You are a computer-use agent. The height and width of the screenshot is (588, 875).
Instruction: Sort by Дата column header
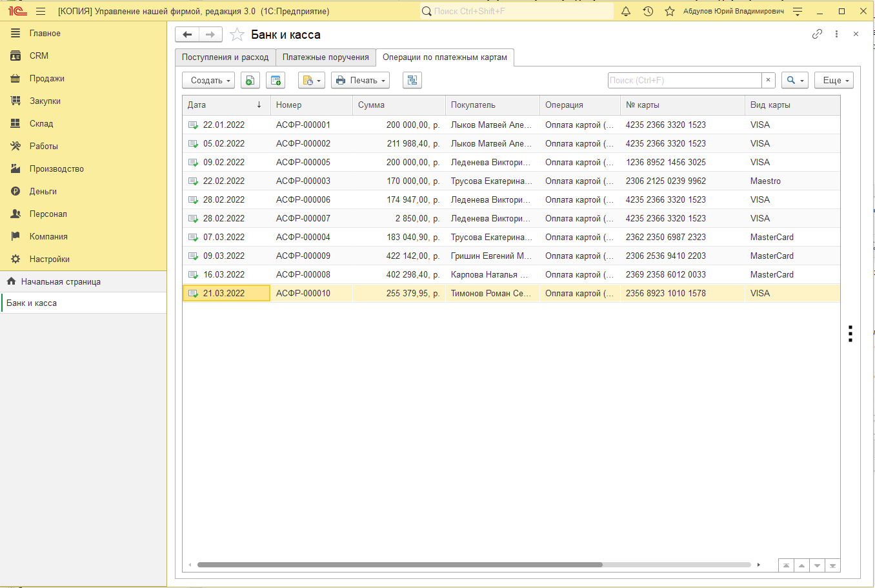[226, 105]
